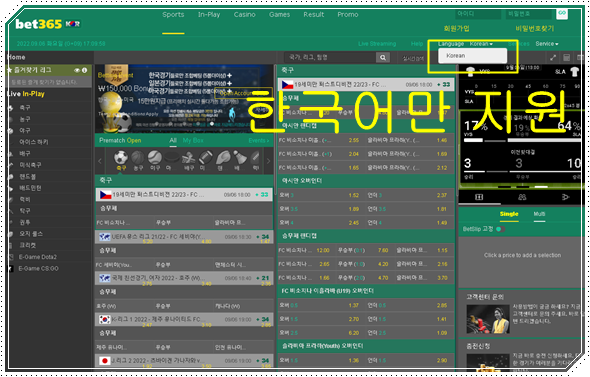590x377 pixels.
Task: Click the 회원가입 sign-up link
Action: tap(456, 29)
